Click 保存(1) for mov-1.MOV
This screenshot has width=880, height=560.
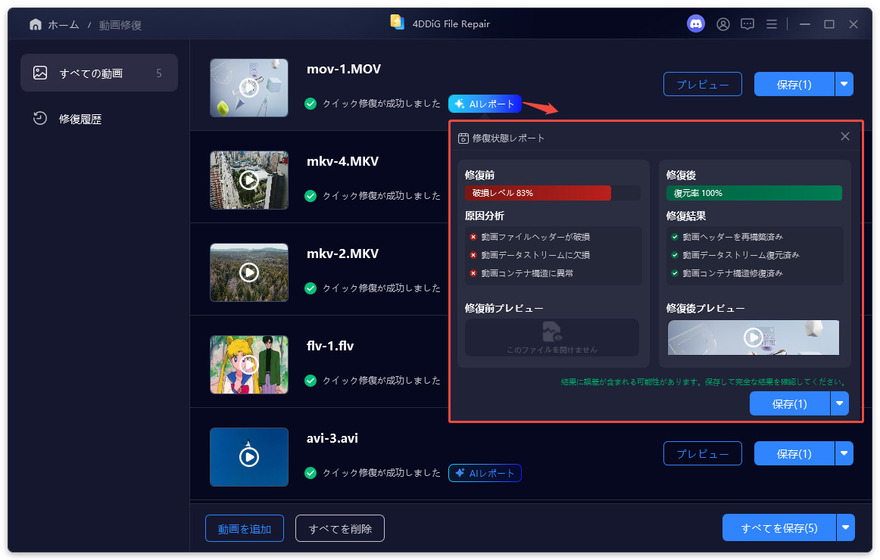(x=794, y=84)
